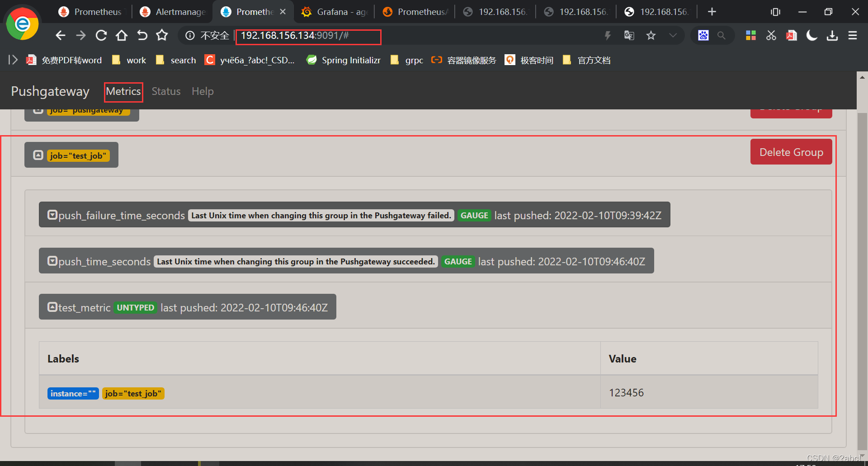Viewport: 868px width, 466px height.
Task: Expand the bookmarks sidebar toggle icon
Action: 13,60
